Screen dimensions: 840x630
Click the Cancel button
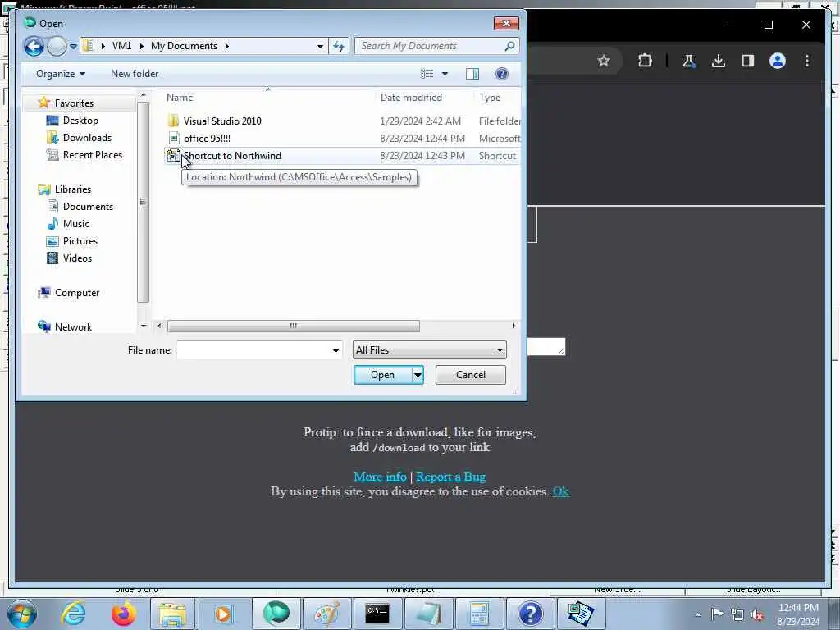(470, 375)
